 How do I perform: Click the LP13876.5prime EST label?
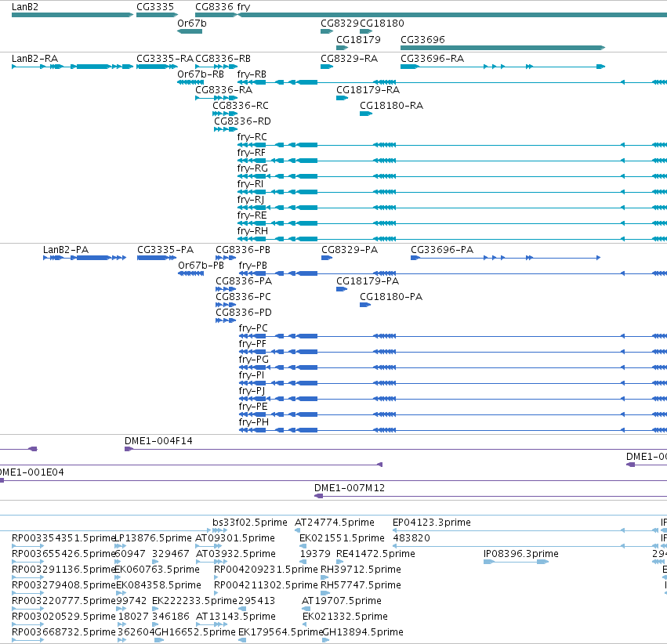point(154,538)
